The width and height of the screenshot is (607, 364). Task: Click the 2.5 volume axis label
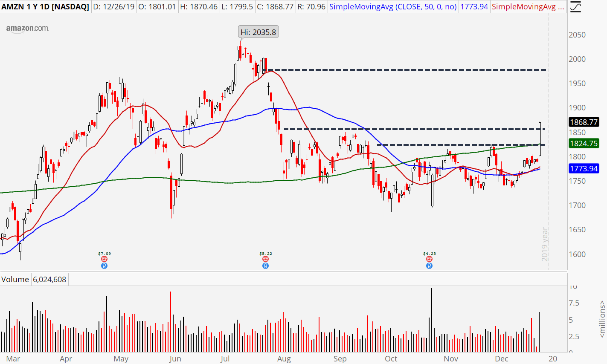point(574,337)
